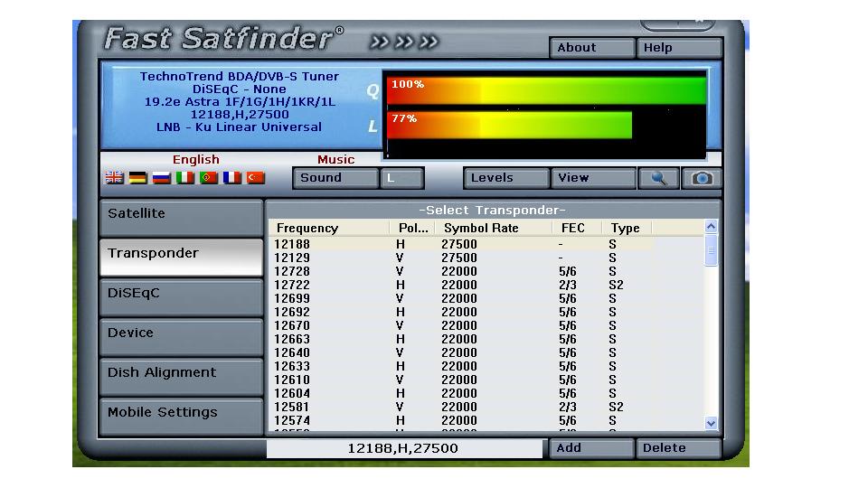Select the English UK flag icon
Screen dimensions: 868x488
[115, 178]
